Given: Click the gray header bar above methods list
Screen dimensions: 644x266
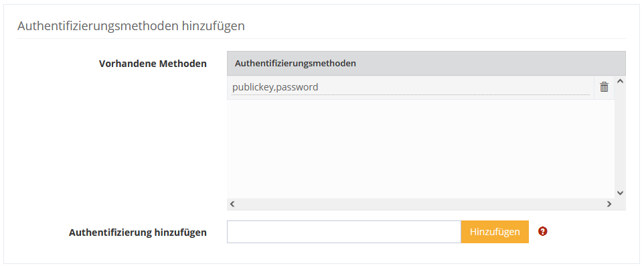Looking at the screenshot, I should click(426, 63).
